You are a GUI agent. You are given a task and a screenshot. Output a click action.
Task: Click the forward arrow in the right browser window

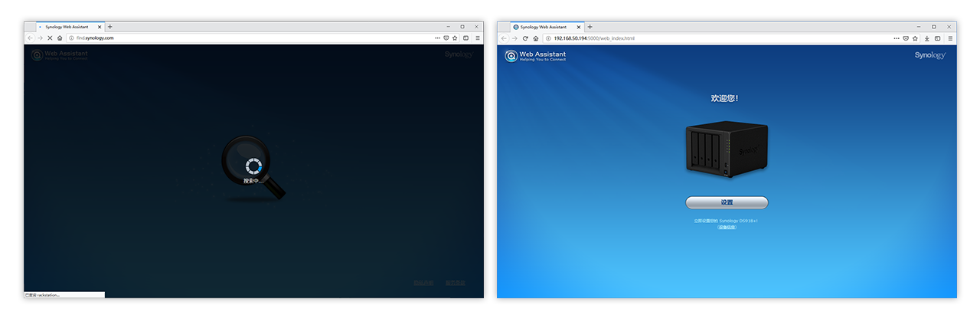tap(514, 38)
